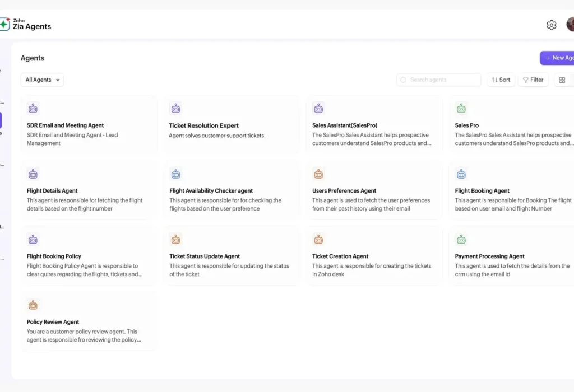Open Flight Booking Agent title
The height and width of the screenshot is (392, 574).
point(482,190)
